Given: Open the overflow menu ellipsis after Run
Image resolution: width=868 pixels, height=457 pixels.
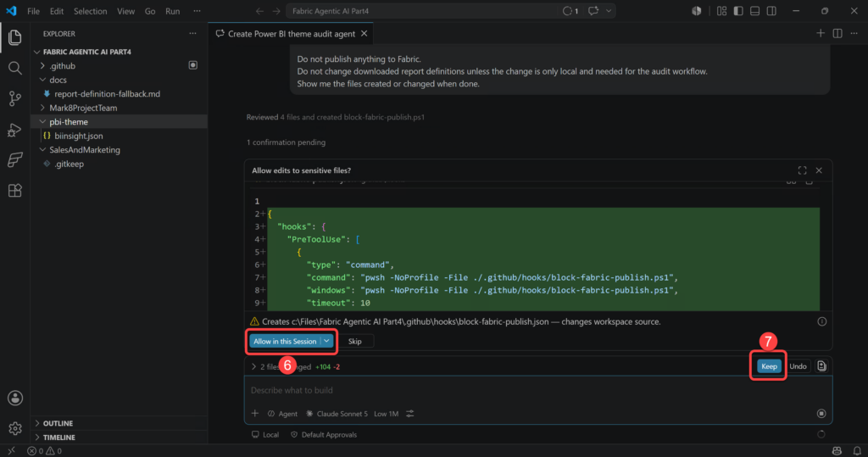Looking at the screenshot, I should 197,11.
